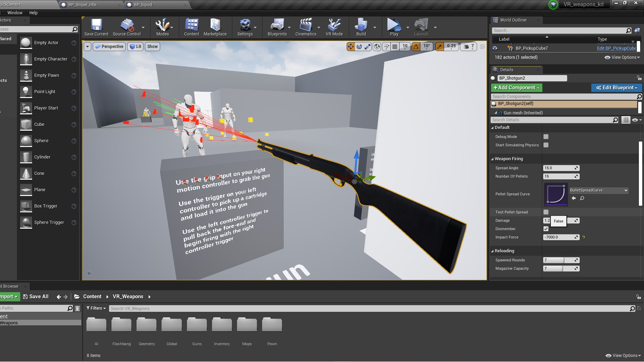The width and height of the screenshot is (644, 362).
Task: Enable the Dismember checkbox
Action: pyautogui.click(x=546, y=229)
